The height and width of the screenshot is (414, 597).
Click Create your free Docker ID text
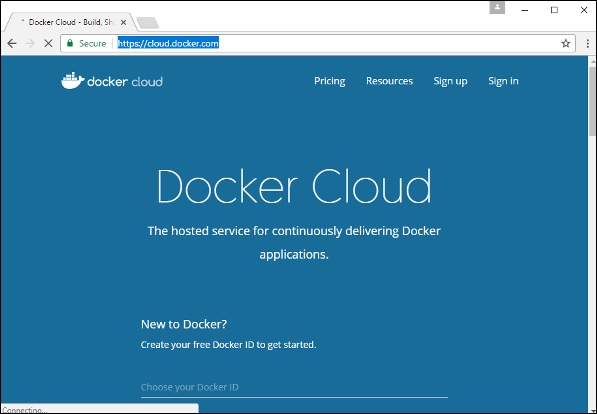[228, 345]
